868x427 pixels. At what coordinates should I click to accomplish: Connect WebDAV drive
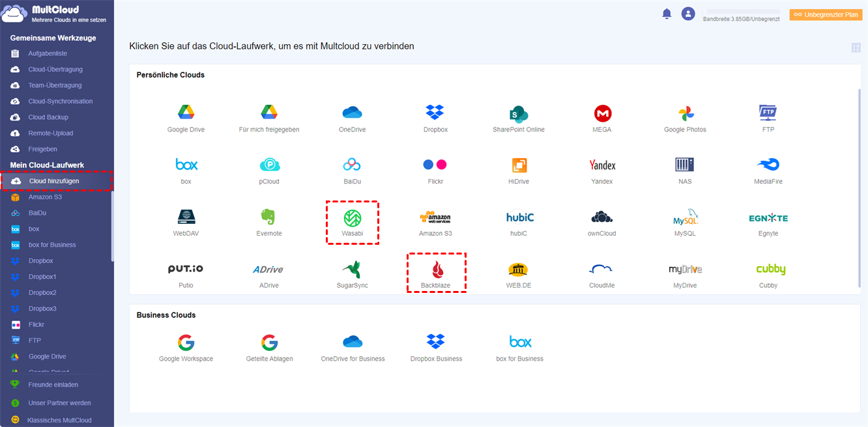click(186, 216)
